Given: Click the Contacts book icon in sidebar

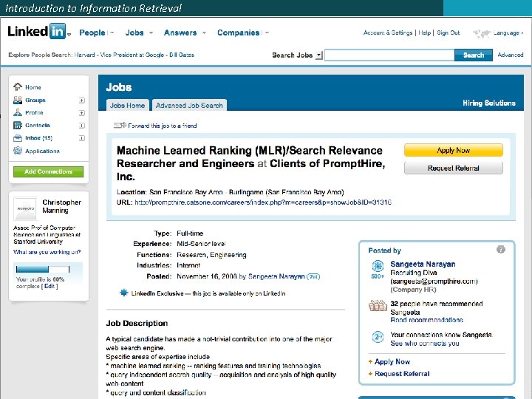Looking at the screenshot, I should [x=18, y=125].
